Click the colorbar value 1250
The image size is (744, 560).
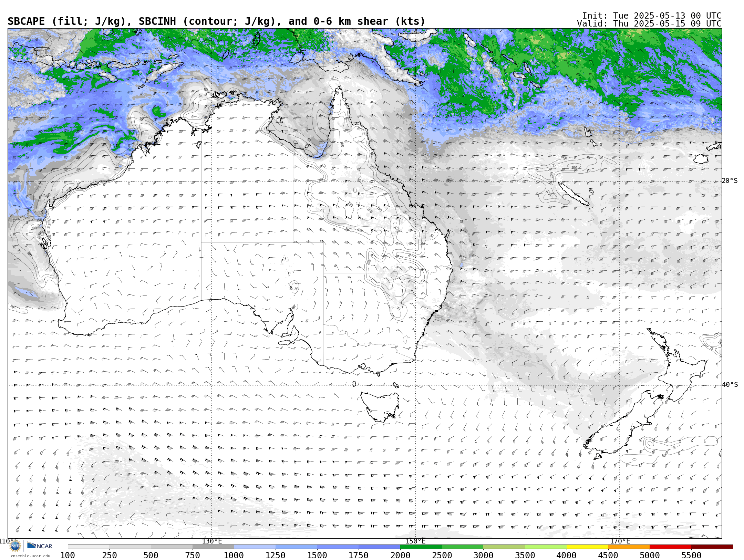(x=276, y=555)
